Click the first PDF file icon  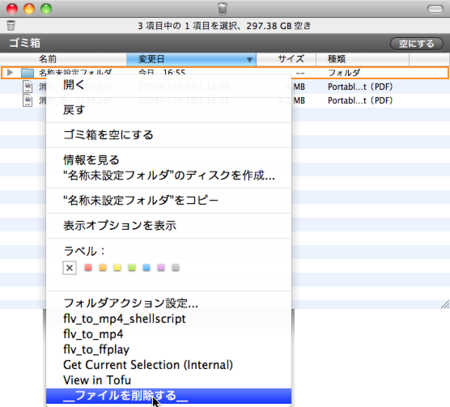click(x=27, y=87)
